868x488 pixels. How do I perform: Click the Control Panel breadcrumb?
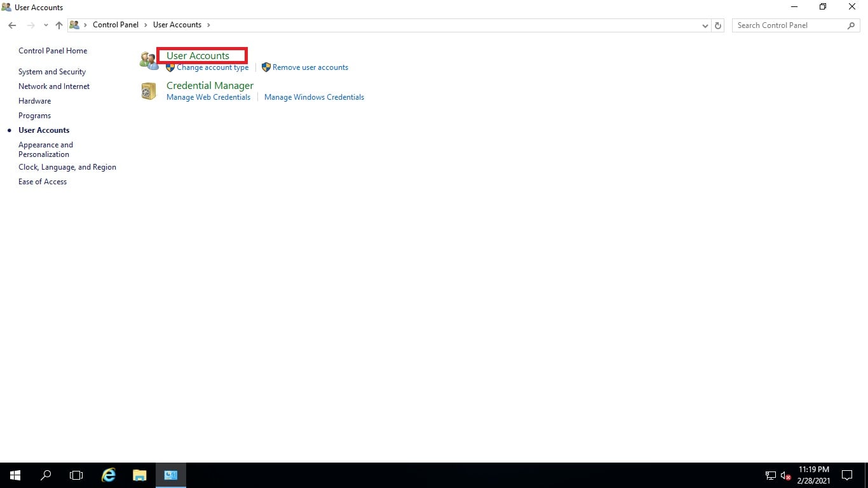(116, 25)
